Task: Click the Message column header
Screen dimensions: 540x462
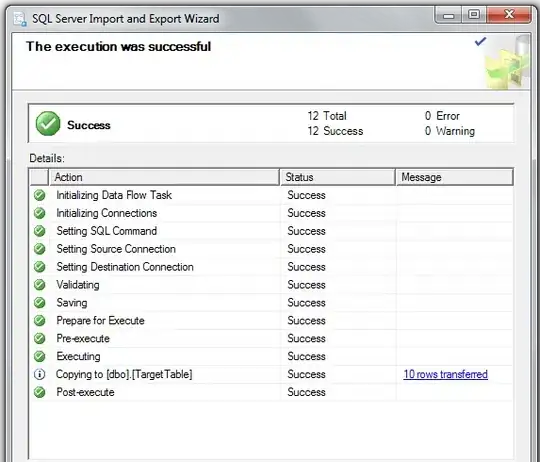Action: point(455,177)
